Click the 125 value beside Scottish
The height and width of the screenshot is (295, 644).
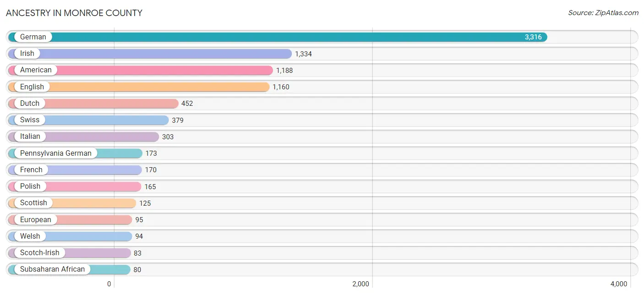tap(145, 203)
